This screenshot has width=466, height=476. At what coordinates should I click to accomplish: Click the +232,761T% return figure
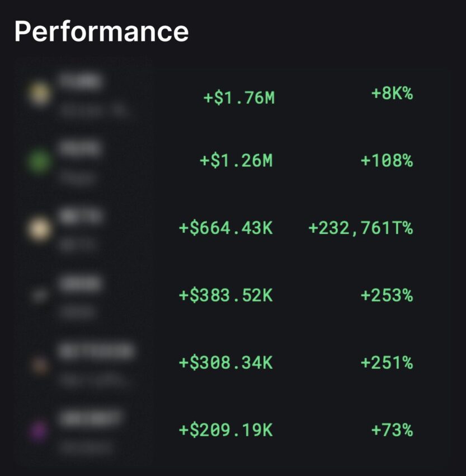[x=360, y=228]
